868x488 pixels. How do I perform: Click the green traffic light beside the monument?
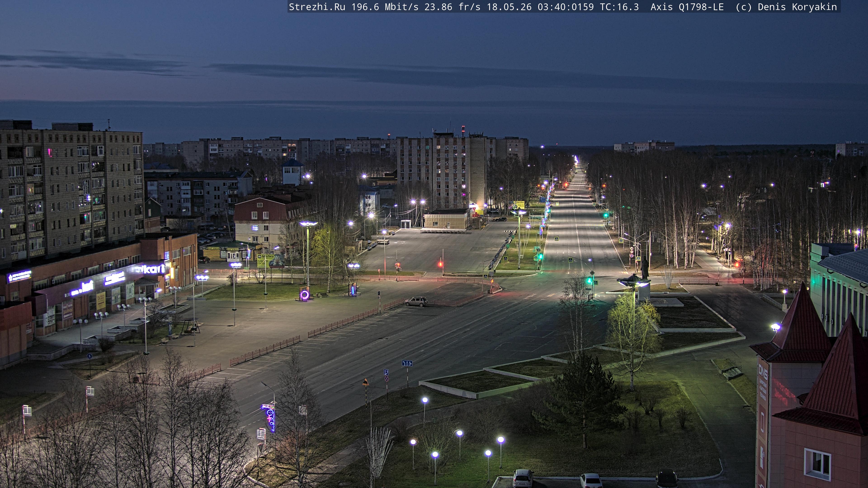click(x=589, y=280)
